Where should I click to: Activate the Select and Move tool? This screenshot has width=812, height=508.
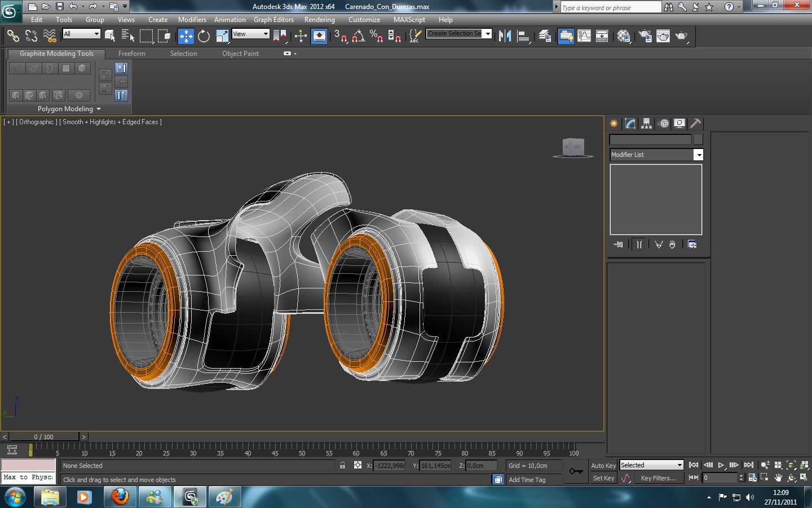tap(186, 36)
